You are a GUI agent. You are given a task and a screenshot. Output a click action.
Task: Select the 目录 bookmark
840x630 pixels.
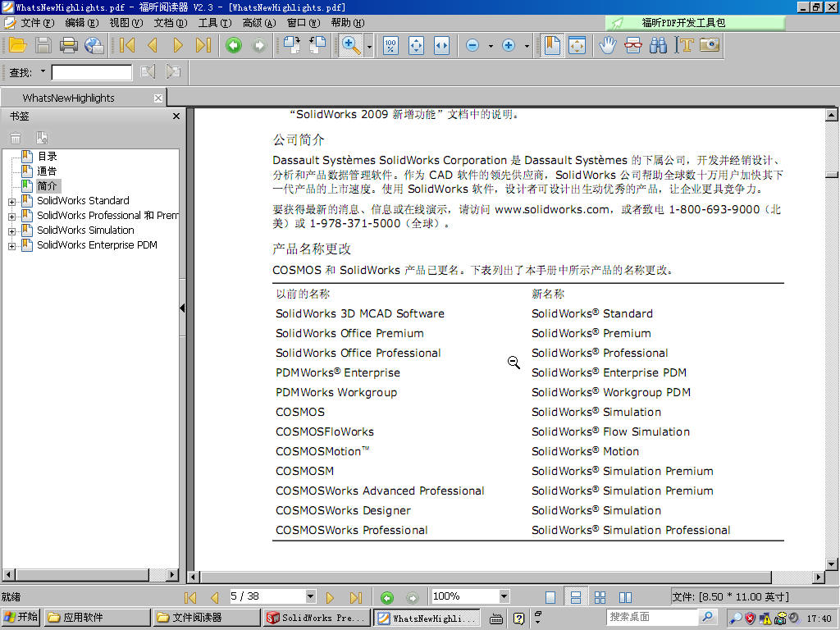click(47, 157)
